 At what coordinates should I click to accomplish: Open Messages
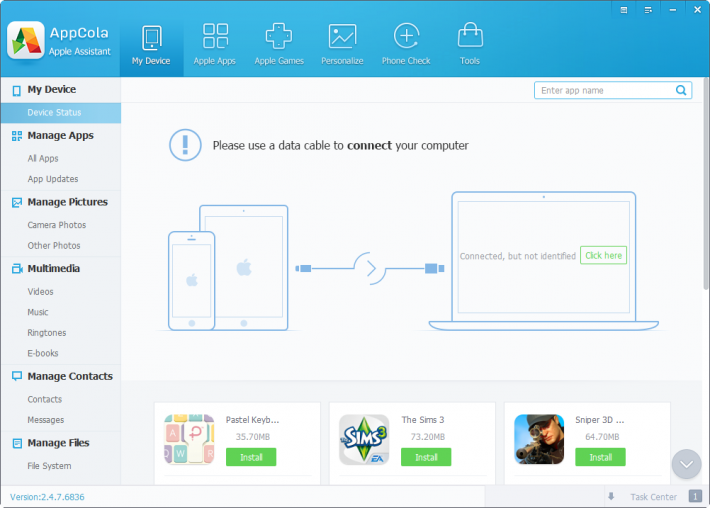click(x=46, y=420)
